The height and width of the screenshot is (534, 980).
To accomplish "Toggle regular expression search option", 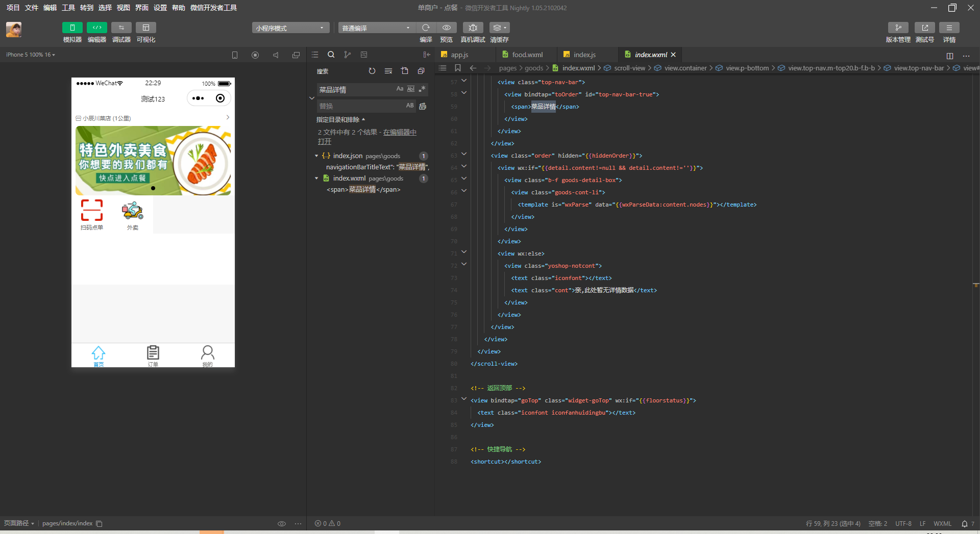I will [422, 89].
